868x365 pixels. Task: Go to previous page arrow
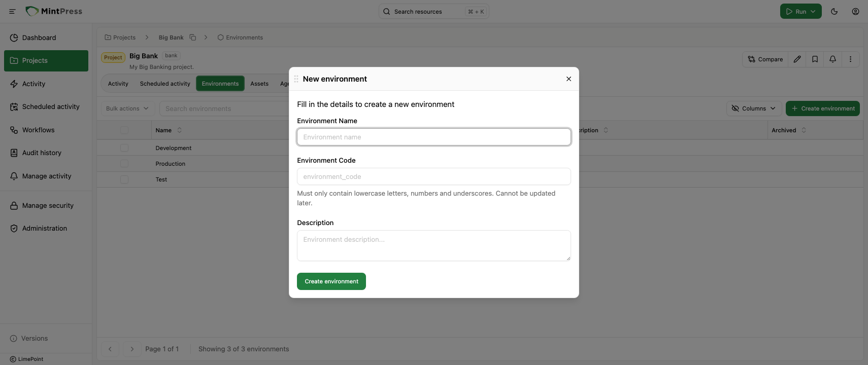(x=110, y=349)
